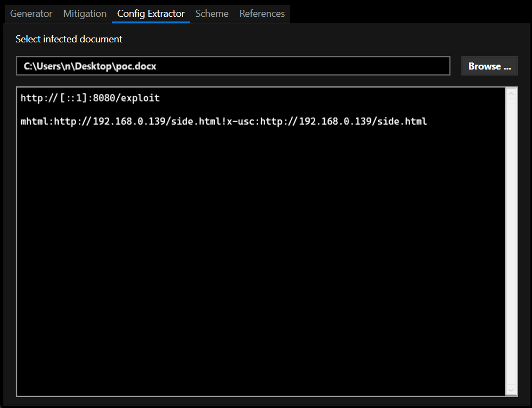Click the output pane vertical scrollbar track
Screen dimensions: 532x408
click(x=511, y=241)
